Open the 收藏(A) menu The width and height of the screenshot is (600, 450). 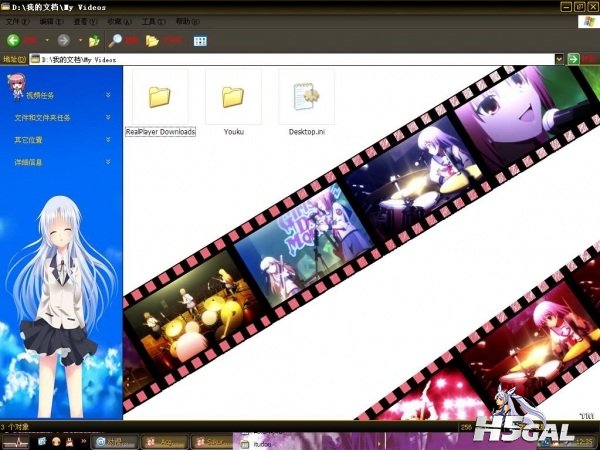[x=119, y=21]
